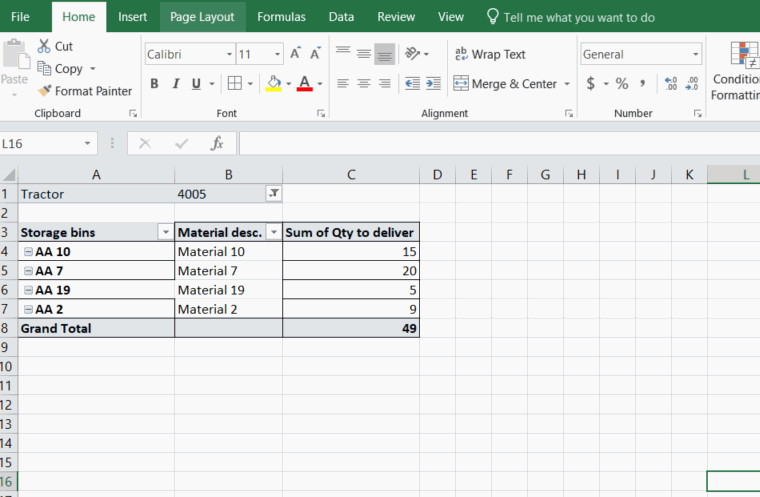Open the Storage bins filter dropdown
The image size is (760, 497).
pos(165,233)
